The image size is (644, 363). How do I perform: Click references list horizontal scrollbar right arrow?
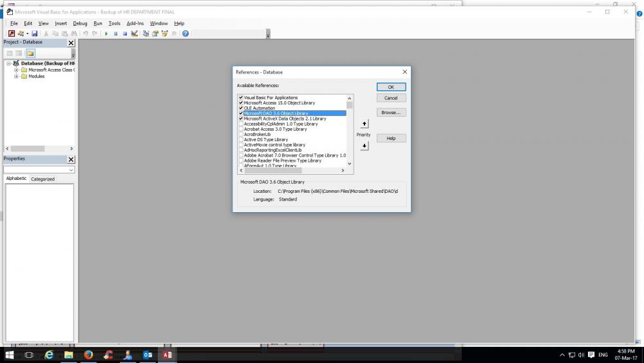pyautogui.click(x=343, y=171)
